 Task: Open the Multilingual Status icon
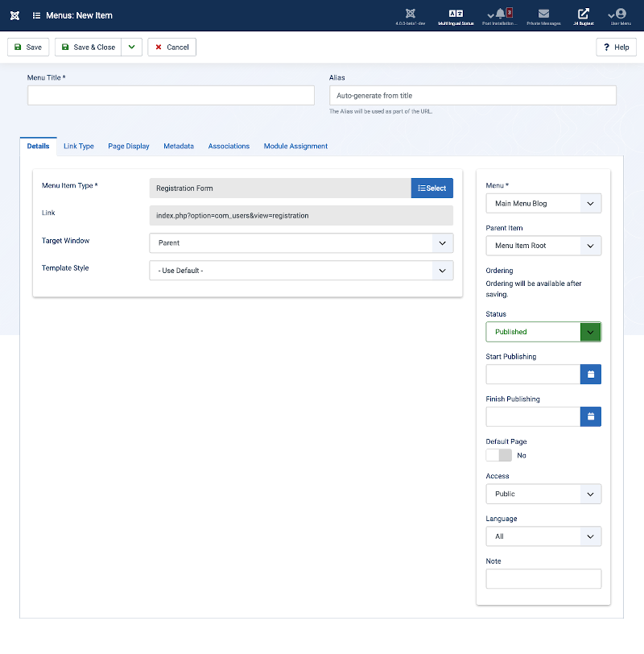(456, 14)
